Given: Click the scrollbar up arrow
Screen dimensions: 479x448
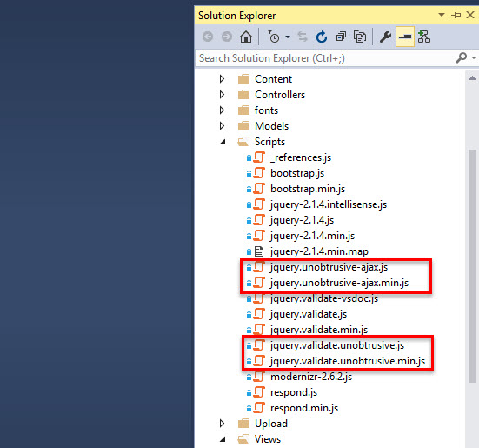Looking at the screenshot, I should point(472,78).
